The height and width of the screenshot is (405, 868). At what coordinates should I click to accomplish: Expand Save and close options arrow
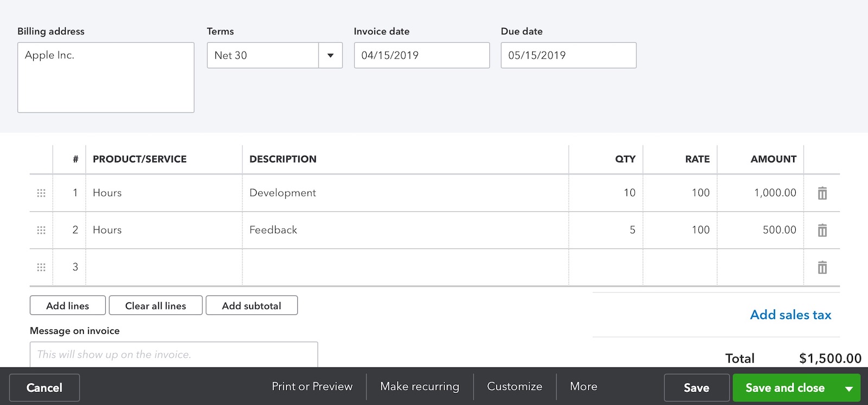click(x=849, y=388)
